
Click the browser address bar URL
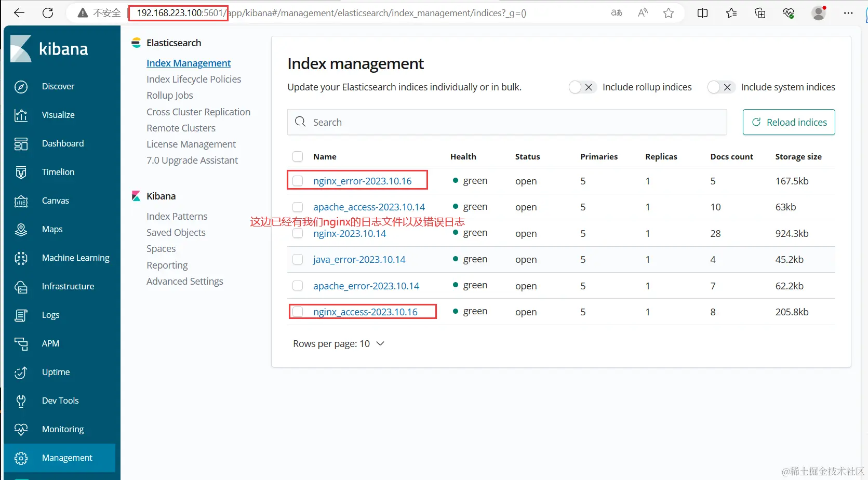[331, 13]
